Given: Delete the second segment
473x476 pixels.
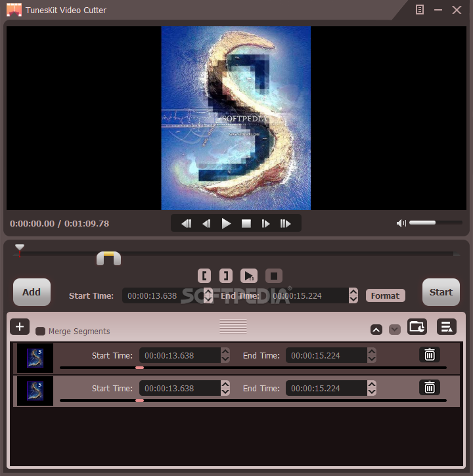Looking at the screenshot, I should 429,387.
